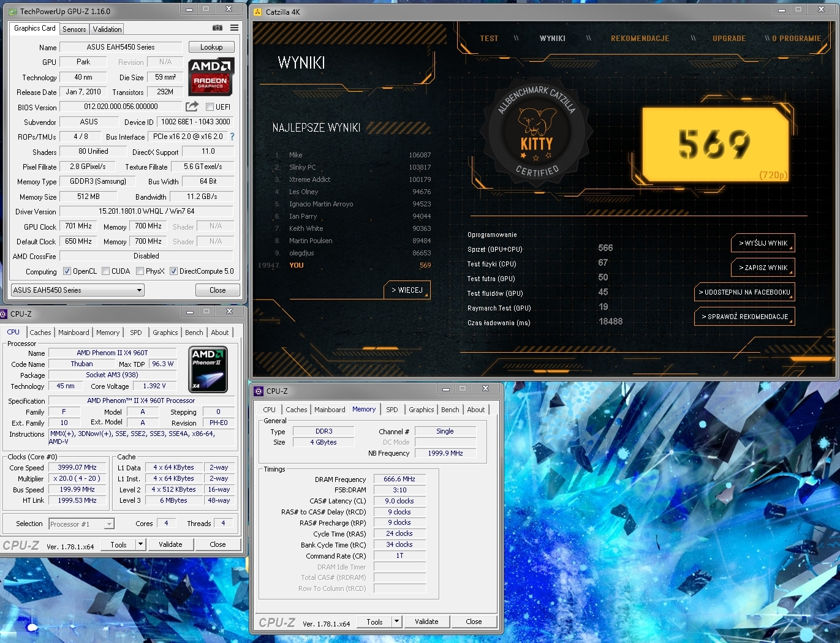840x643 pixels.
Task: Click the ASUS EAH5450 Series name field
Action: (121, 47)
